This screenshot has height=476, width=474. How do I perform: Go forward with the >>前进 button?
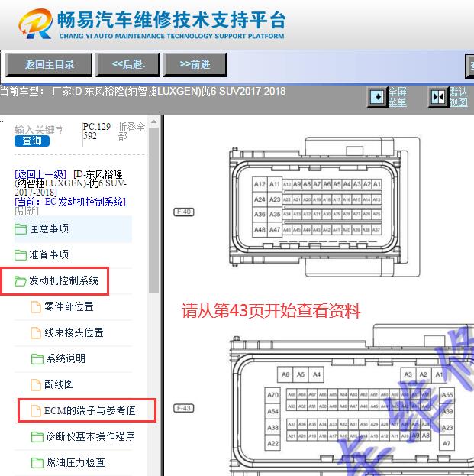(x=195, y=64)
